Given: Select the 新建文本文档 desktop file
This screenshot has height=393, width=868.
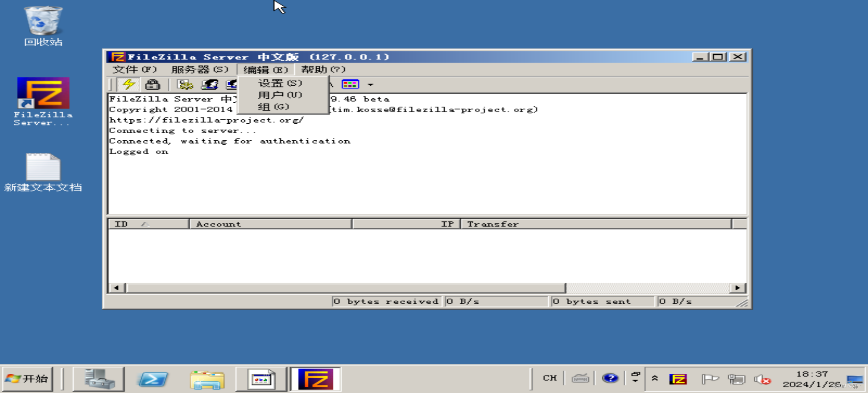Looking at the screenshot, I should [43, 172].
